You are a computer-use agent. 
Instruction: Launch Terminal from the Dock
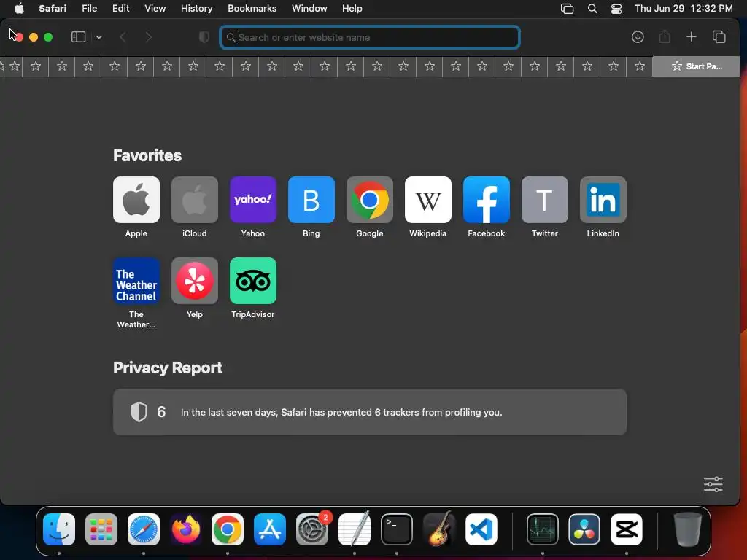click(x=396, y=529)
